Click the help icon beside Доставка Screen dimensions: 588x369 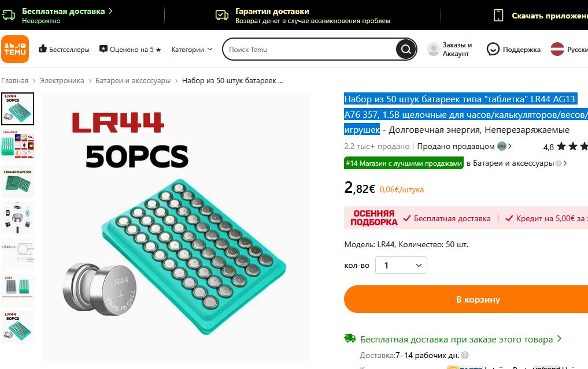tap(465, 355)
